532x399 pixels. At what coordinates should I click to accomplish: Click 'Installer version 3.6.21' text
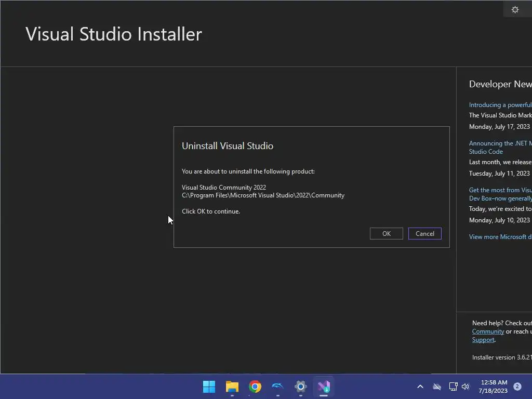[502, 357]
